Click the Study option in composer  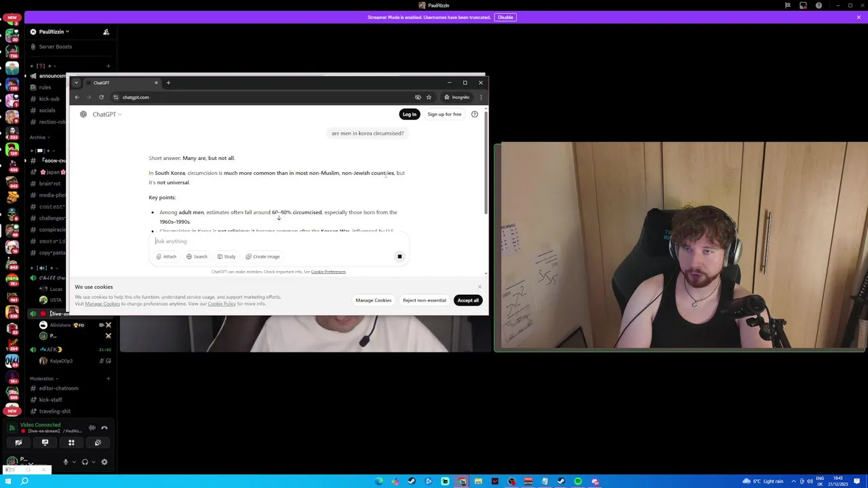226,256
